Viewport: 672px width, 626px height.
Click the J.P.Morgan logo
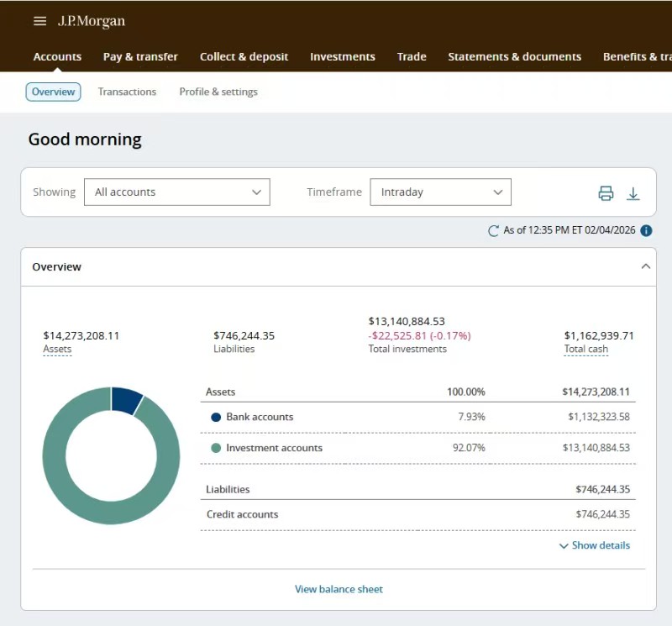point(91,21)
